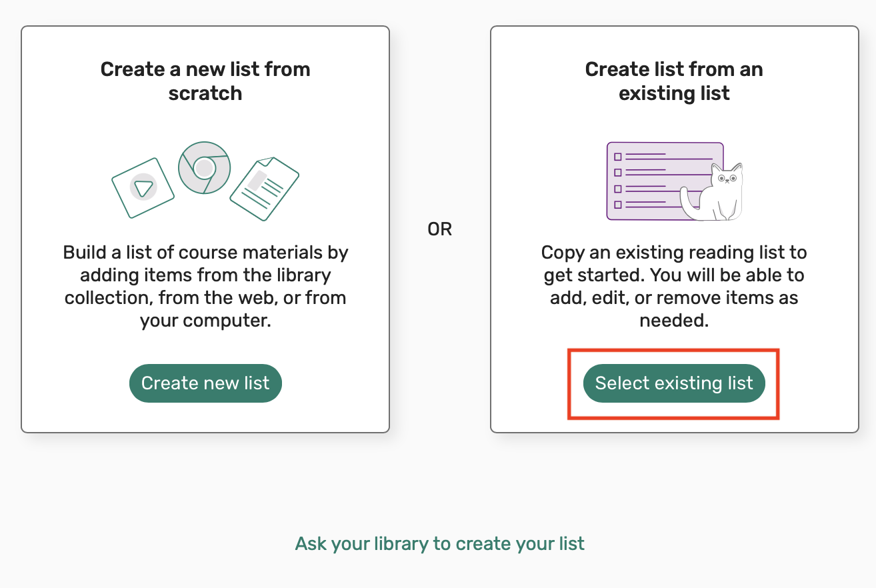Click the document page icon illustration
The image size is (876, 588).
point(265,189)
